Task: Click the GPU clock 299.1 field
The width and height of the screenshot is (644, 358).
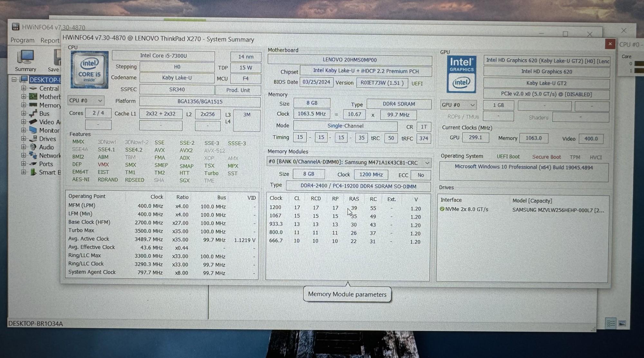Action: point(475,138)
